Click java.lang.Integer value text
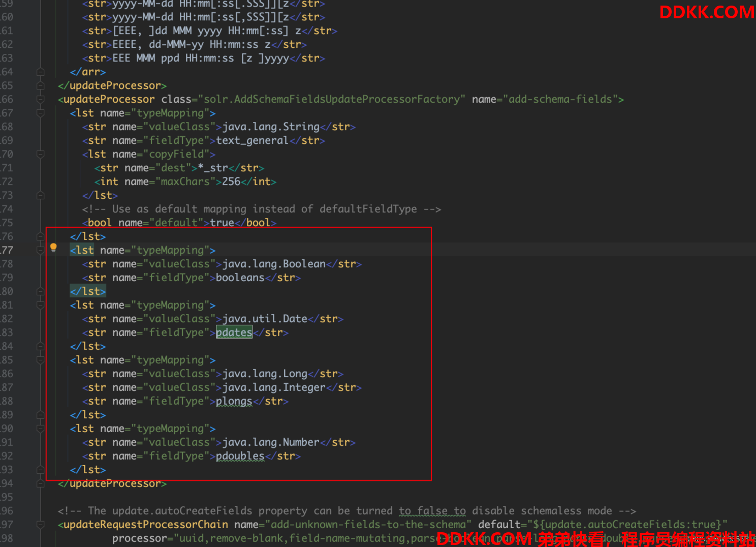Viewport: 756px width, 547px height. pos(274,387)
